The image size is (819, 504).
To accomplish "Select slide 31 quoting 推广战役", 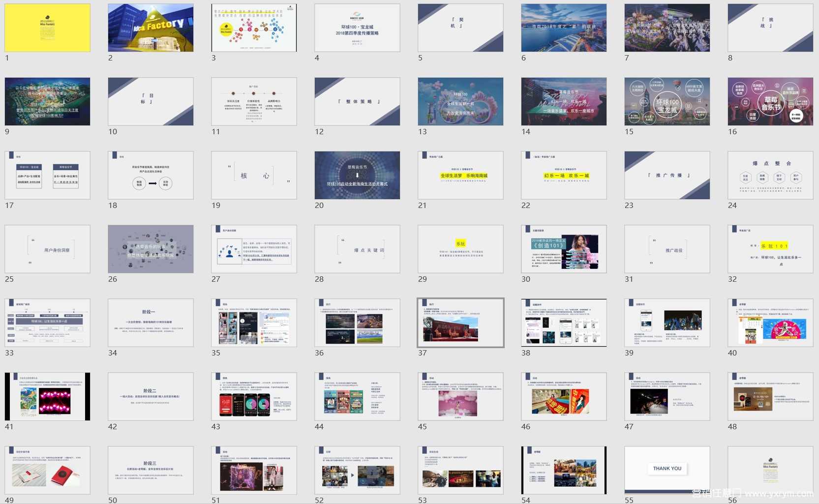I will (667, 249).
